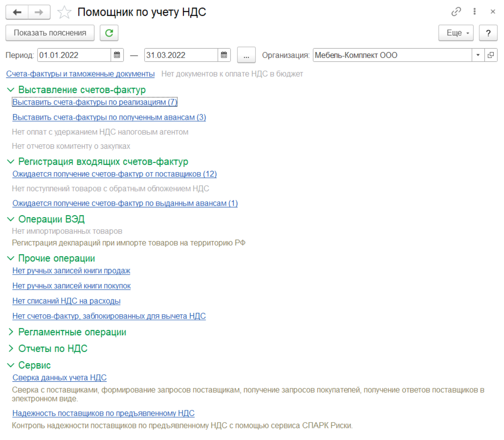
Task: Click the back navigation arrow
Action: coord(17,13)
